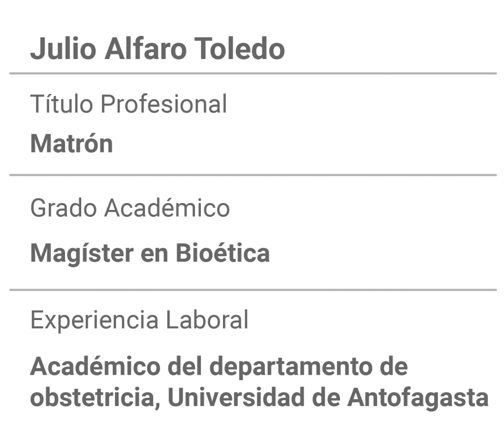Click the Académico del departamento de line
The image size is (504, 443).
click(219, 366)
